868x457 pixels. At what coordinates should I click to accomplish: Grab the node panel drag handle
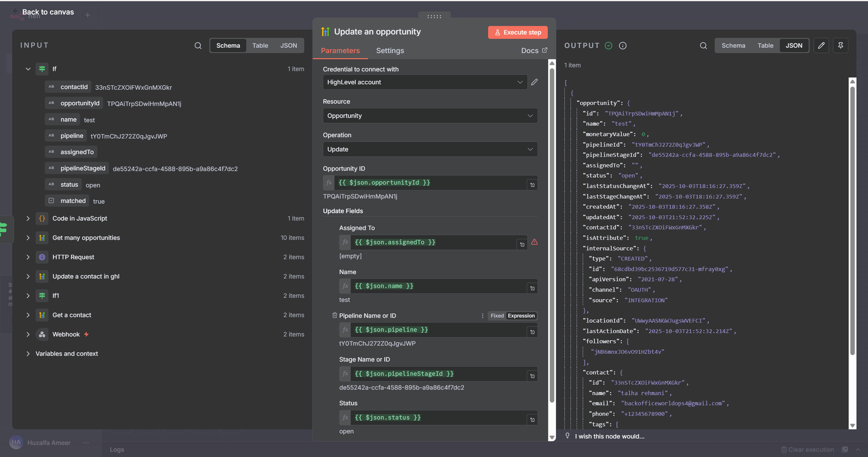point(434,16)
